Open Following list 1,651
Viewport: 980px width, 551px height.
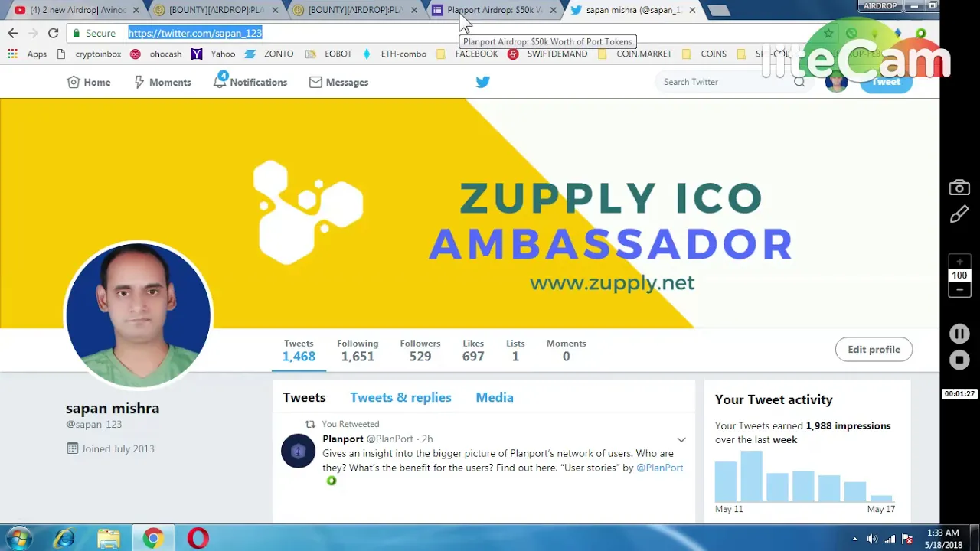pyautogui.click(x=358, y=350)
